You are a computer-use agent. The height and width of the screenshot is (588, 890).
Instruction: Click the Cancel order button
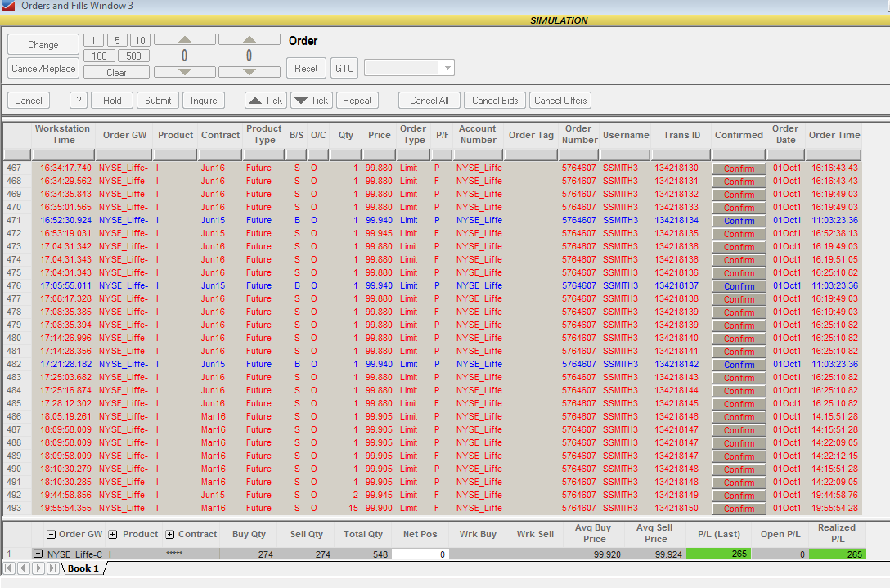click(x=29, y=101)
